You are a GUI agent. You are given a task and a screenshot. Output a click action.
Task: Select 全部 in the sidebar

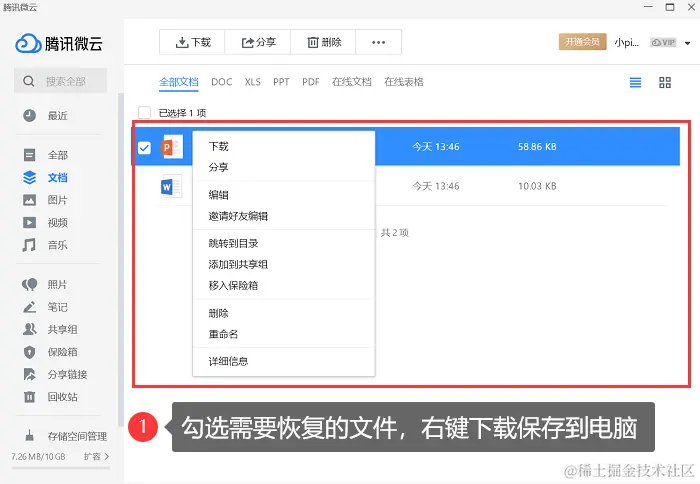[x=45, y=155]
